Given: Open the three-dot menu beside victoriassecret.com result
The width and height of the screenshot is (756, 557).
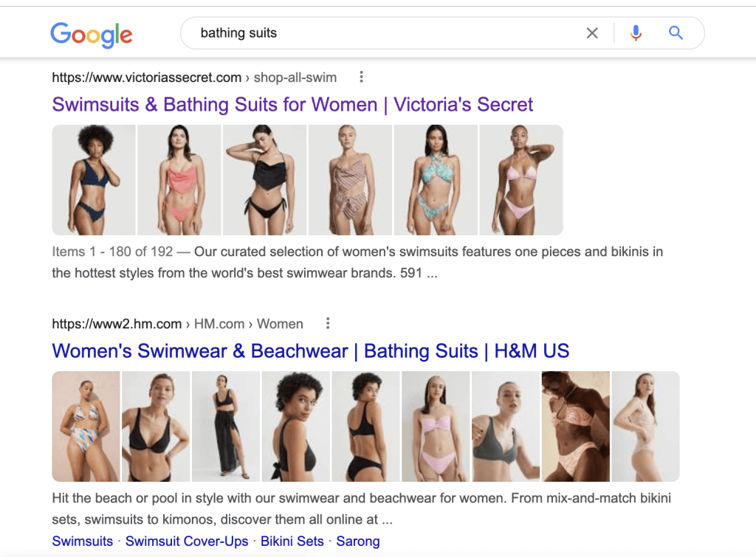Looking at the screenshot, I should click(361, 77).
